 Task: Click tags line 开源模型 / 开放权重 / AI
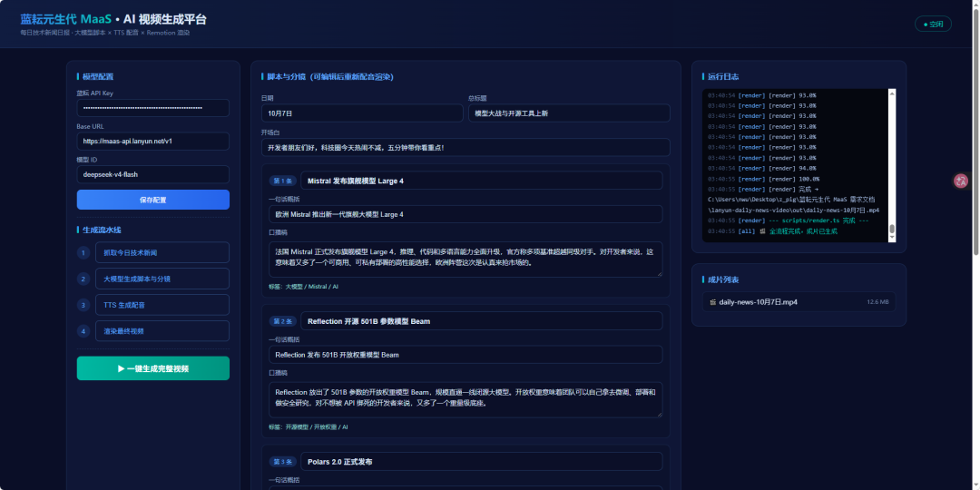pos(309,426)
